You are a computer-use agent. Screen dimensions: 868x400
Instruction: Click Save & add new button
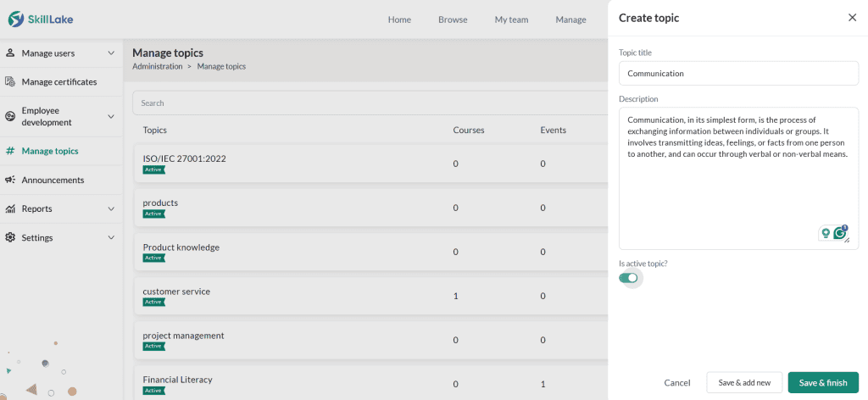point(744,382)
